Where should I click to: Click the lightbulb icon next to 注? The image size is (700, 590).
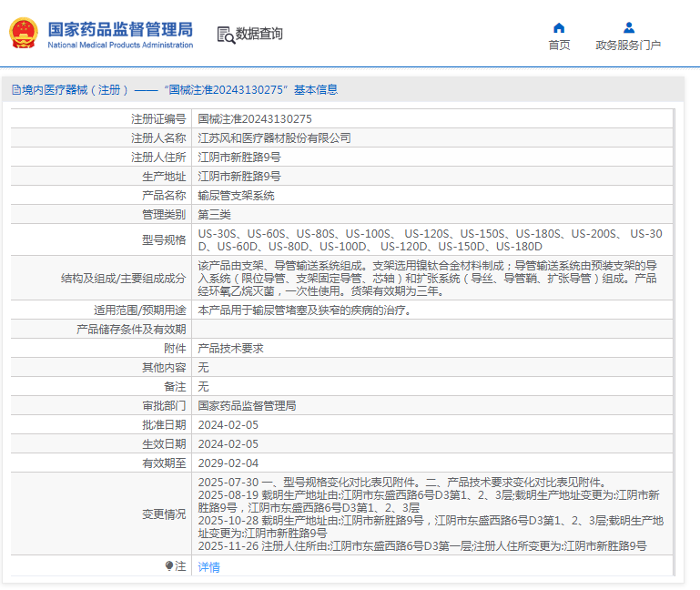[168, 566]
